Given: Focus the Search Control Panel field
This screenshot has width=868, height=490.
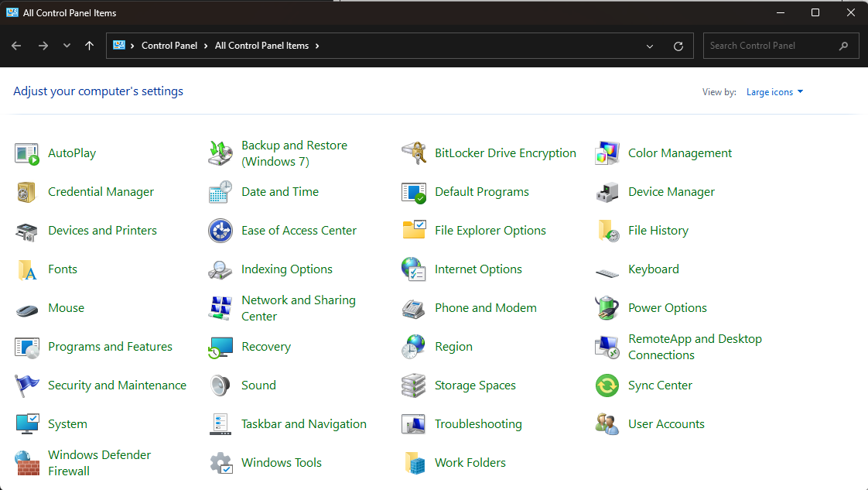Looking at the screenshot, I should 781,46.
